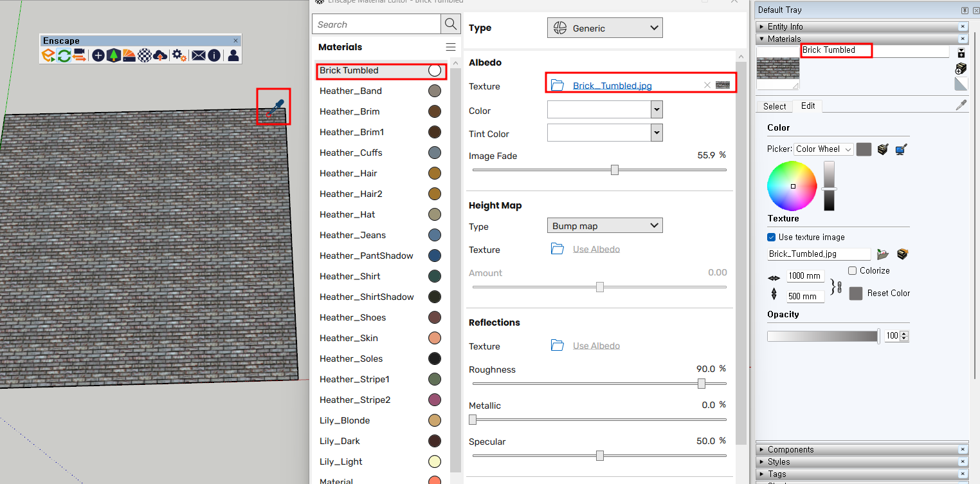The width and height of the screenshot is (980, 484).
Task: Click Use Albedo link under Reflections
Action: (596, 346)
